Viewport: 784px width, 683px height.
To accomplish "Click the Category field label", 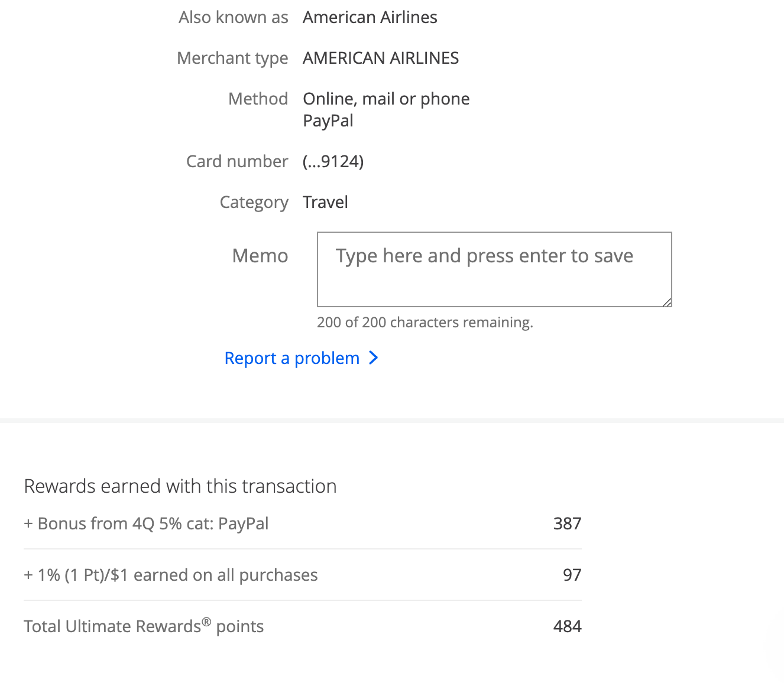I will tap(254, 202).
